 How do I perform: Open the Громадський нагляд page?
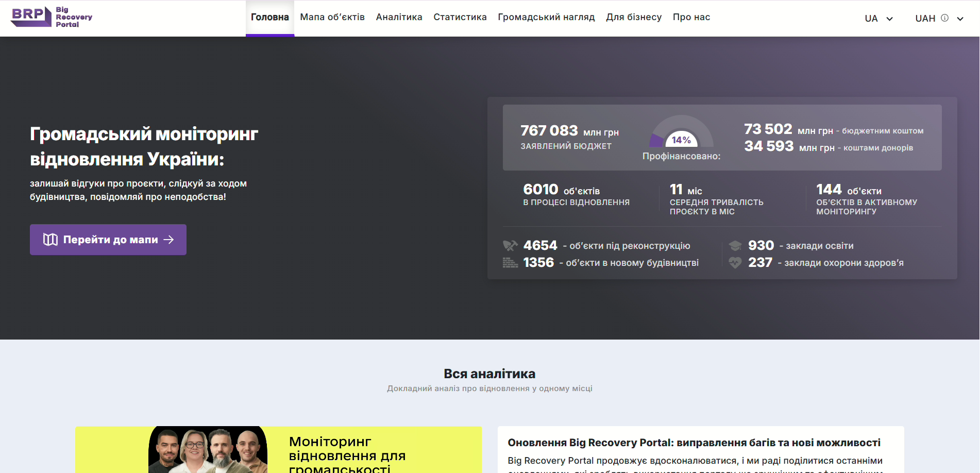tap(546, 17)
